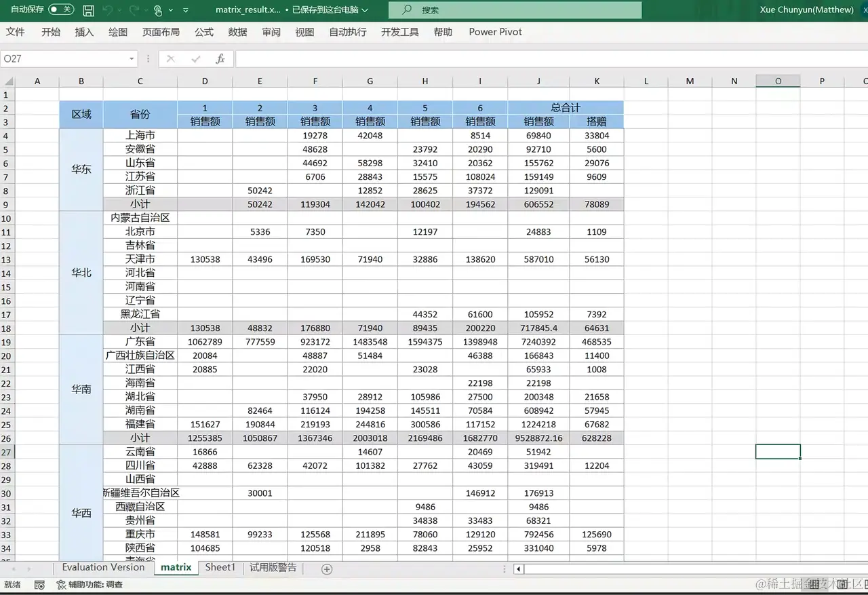Click the Undo arrow in the title bar
The image size is (868, 595).
(108, 10)
